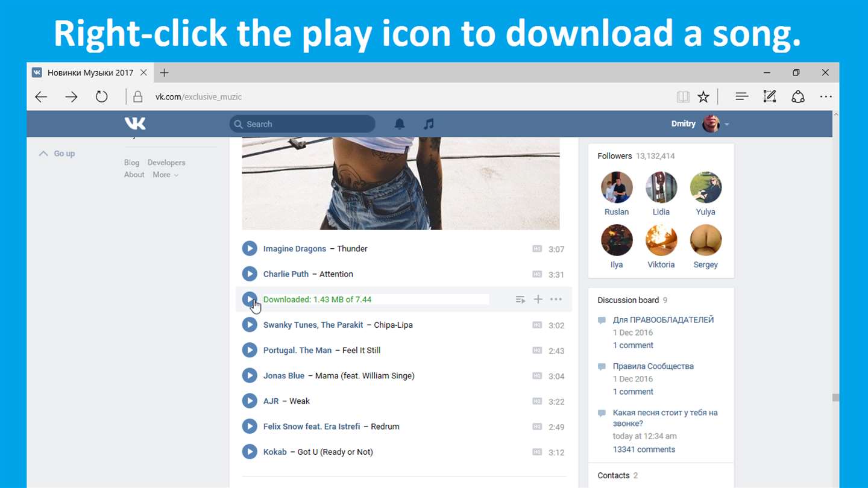Go back in browser

(x=41, y=96)
